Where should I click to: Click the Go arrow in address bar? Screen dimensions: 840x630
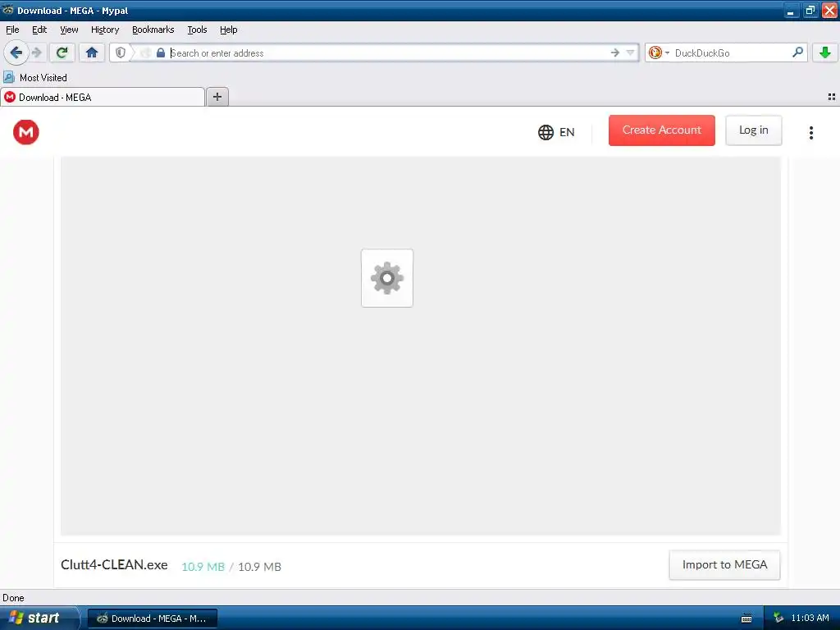point(615,52)
